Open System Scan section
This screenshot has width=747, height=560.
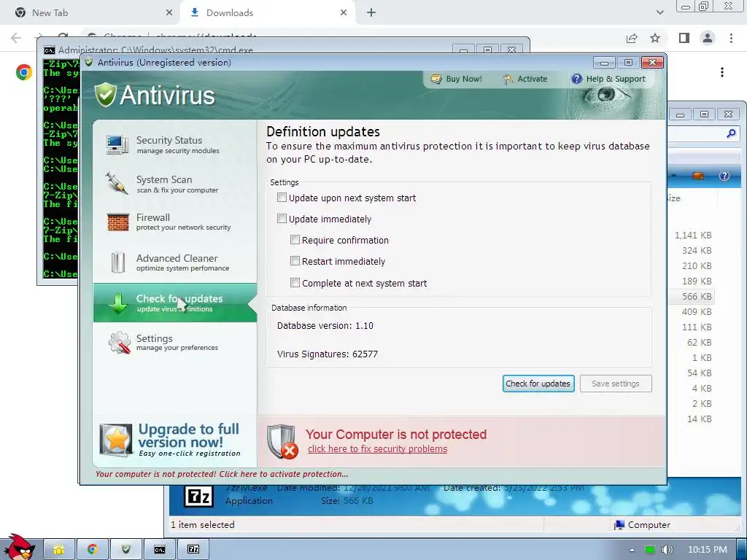click(175, 184)
